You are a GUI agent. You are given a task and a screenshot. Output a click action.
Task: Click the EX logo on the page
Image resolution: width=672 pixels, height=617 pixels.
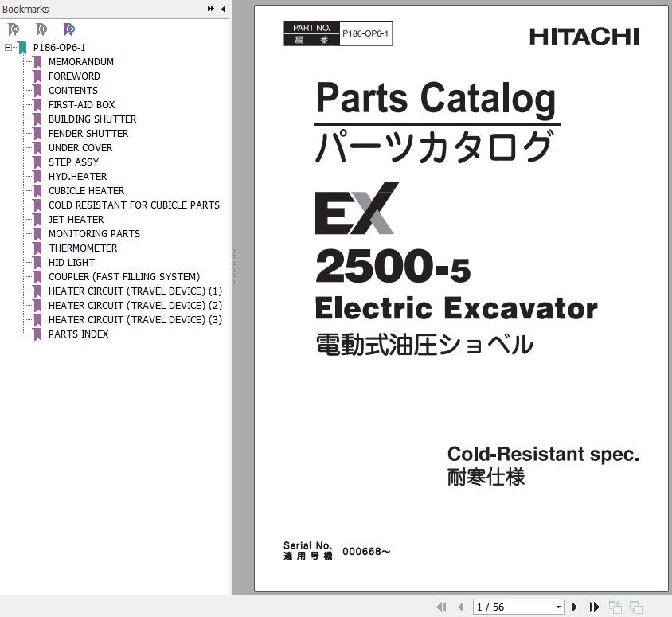[x=357, y=209]
